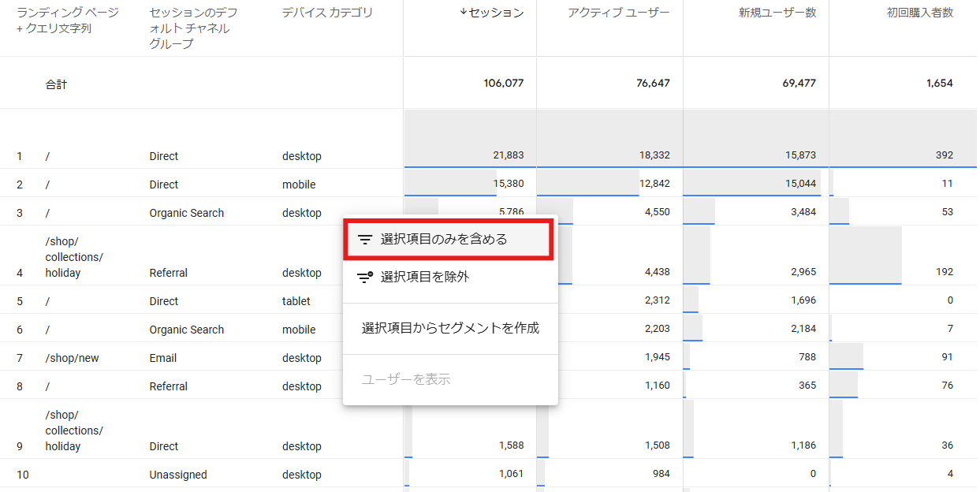This screenshot has width=980, height=492.
Task: Click filter icon beside 選択項目のみを含める
Action: pos(365,240)
